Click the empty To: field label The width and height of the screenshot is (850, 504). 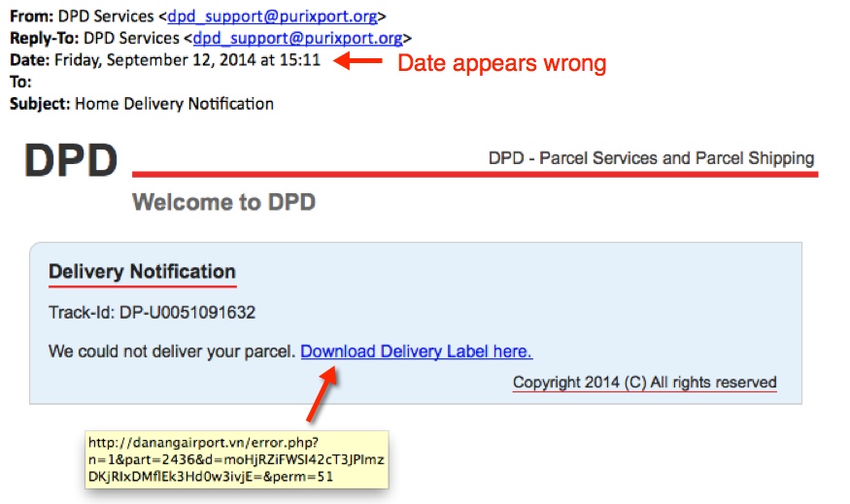tap(20, 82)
